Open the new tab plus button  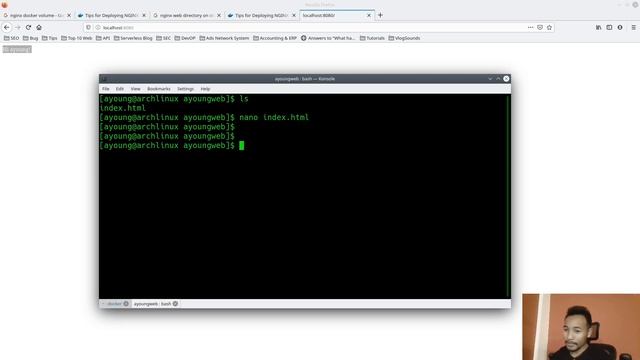tap(380, 15)
